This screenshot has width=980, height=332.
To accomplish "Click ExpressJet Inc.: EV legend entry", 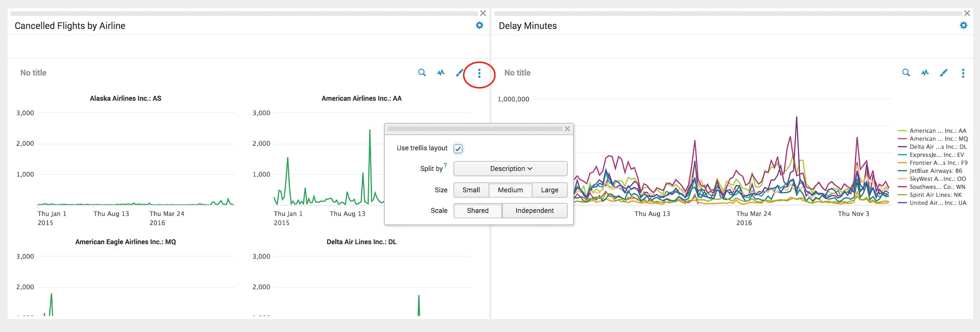I will (931, 155).
